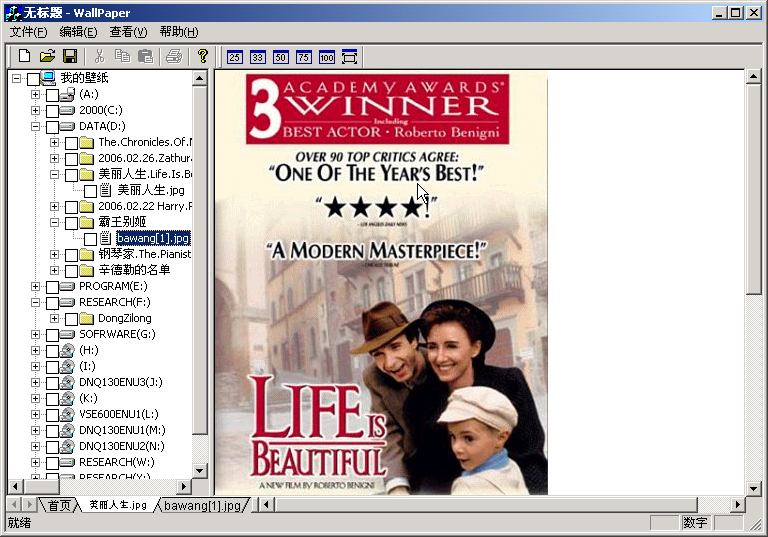Check the box for 美丽人生.jpg
Image resolution: width=768 pixels, height=537 pixels.
coord(90,191)
